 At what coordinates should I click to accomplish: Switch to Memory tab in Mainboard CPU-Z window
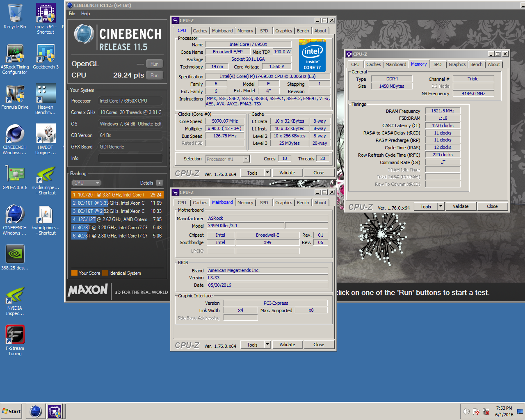click(x=245, y=203)
